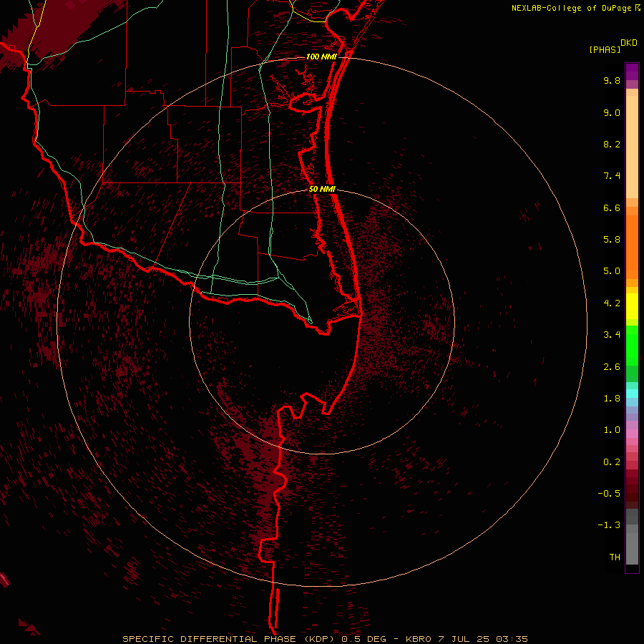Click the 50 NMI range ring label
Viewport: 644px width, 644px height.
point(323,189)
